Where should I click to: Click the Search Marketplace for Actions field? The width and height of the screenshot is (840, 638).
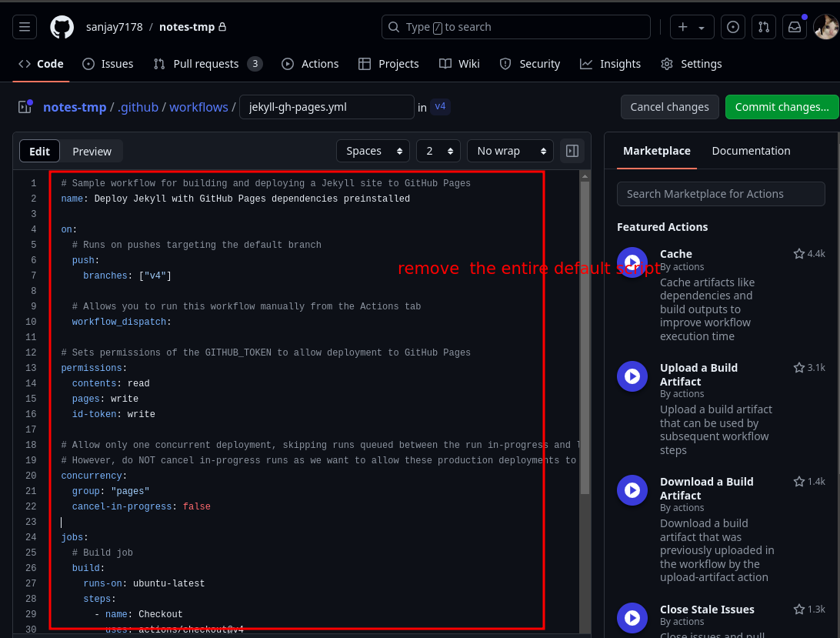[721, 194]
